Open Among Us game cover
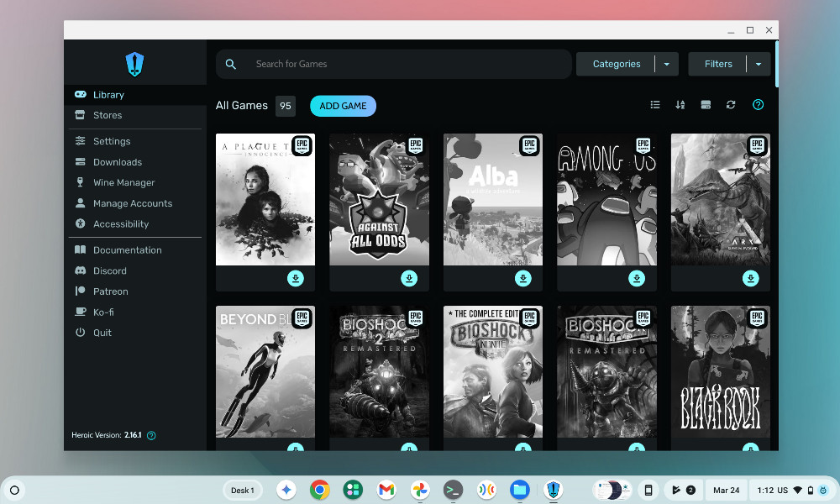Image resolution: width=840 pixels, height=504 pixels. [606, 199]
